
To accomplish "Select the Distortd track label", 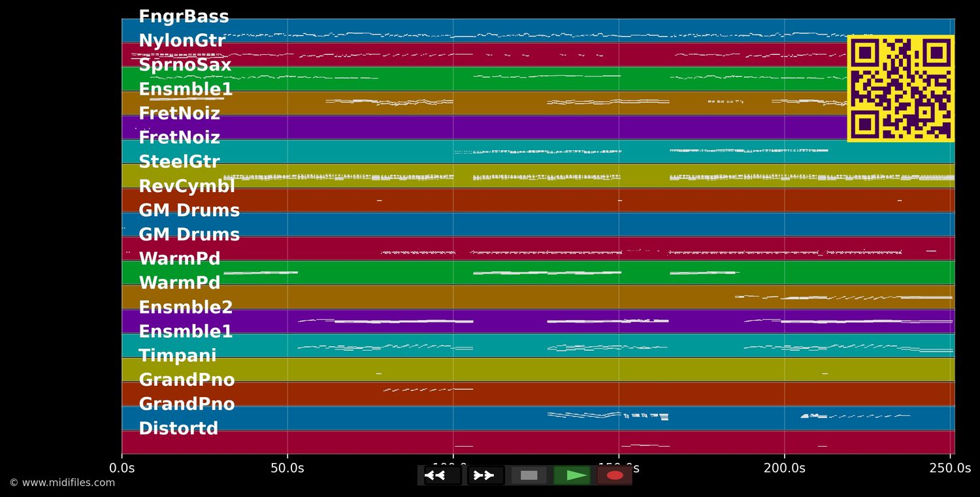I will [178, 428].
